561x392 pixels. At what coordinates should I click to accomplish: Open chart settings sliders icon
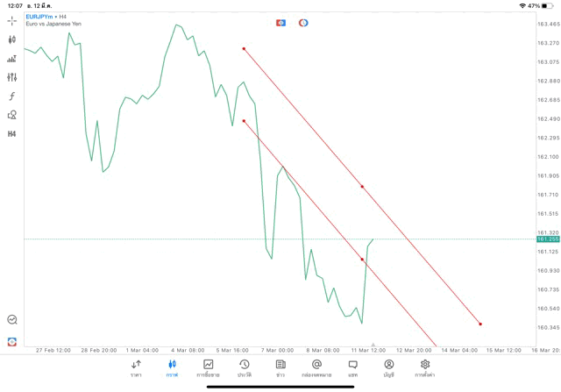tap(12, 77)
